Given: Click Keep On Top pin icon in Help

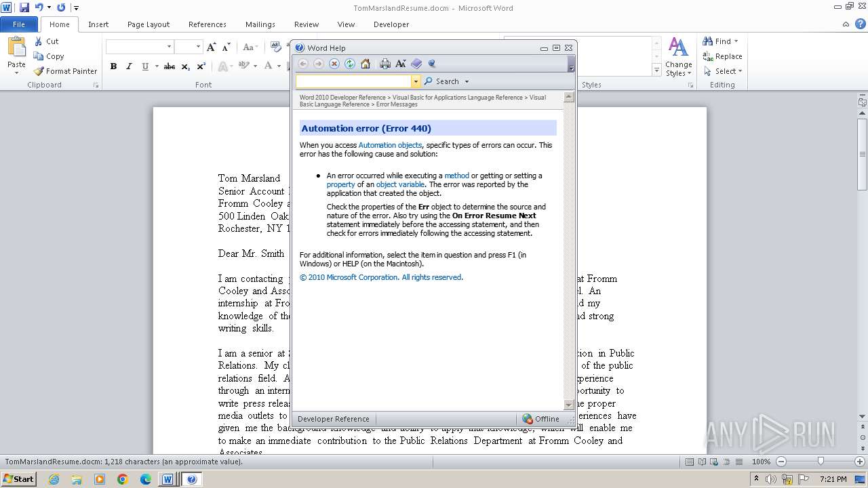Looking at the screenshot, I should click(432, 64).
